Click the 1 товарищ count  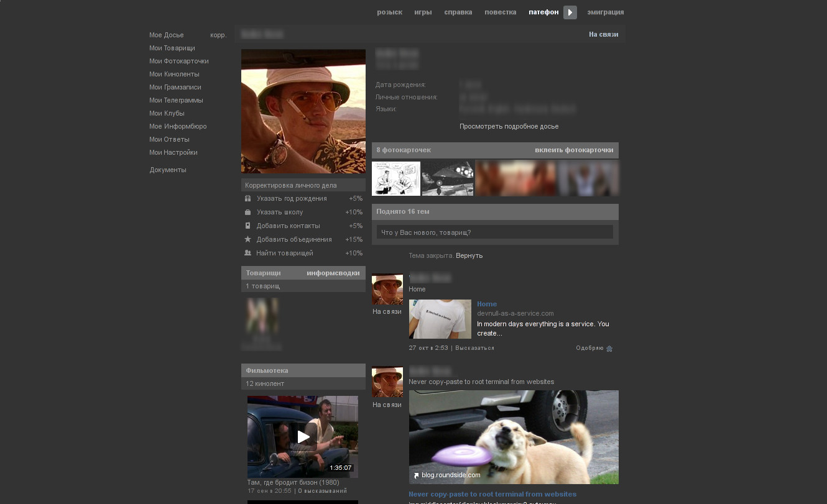click(263, 286)
